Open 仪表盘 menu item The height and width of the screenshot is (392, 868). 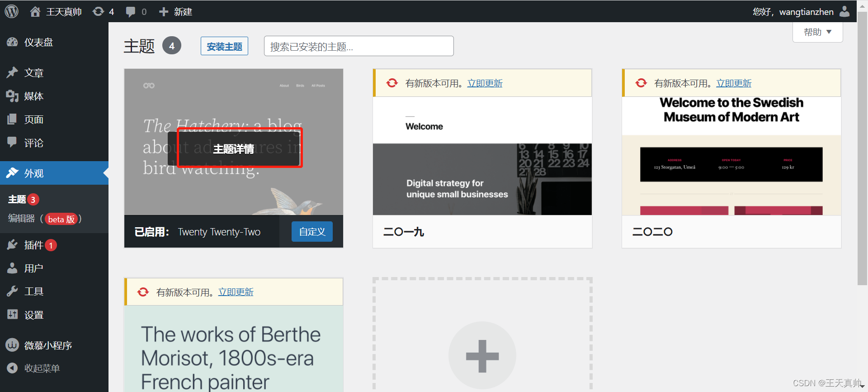54,42
